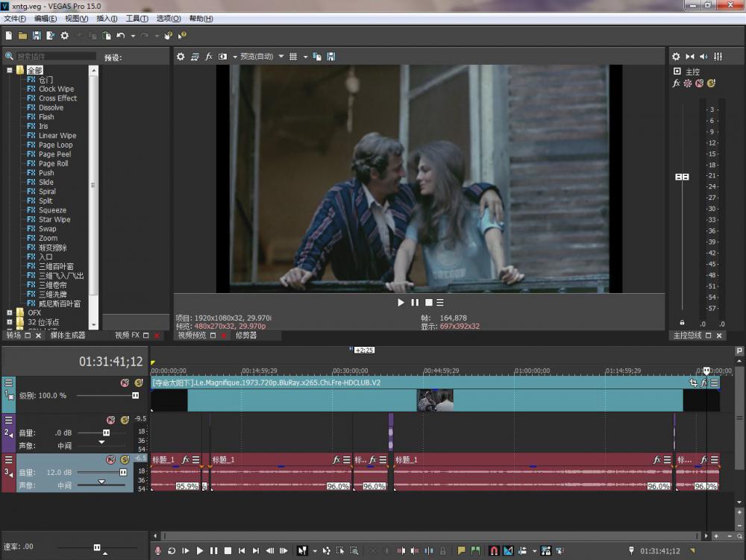Select the Zoom edit tool magnifier
Image resolution: width=746 pixels, height=560 pixels.
[x=354, y=550]
